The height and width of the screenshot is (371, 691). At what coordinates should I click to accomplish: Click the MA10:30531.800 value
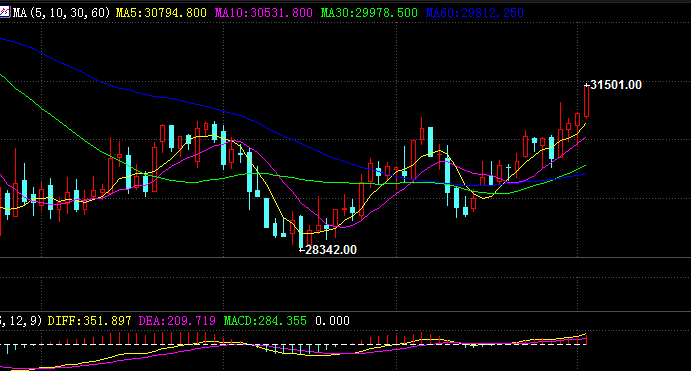(x=264, y=13)
